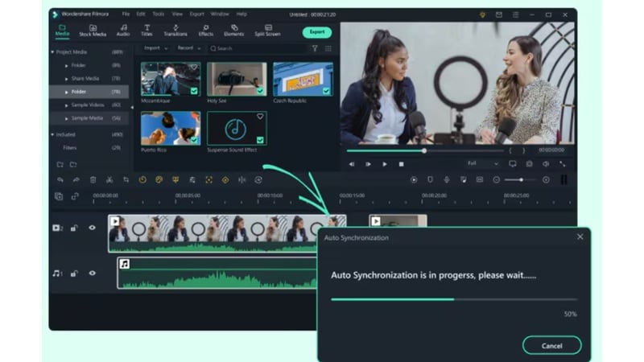Open the Crop tool in timeline toolbar

[126, 179]
